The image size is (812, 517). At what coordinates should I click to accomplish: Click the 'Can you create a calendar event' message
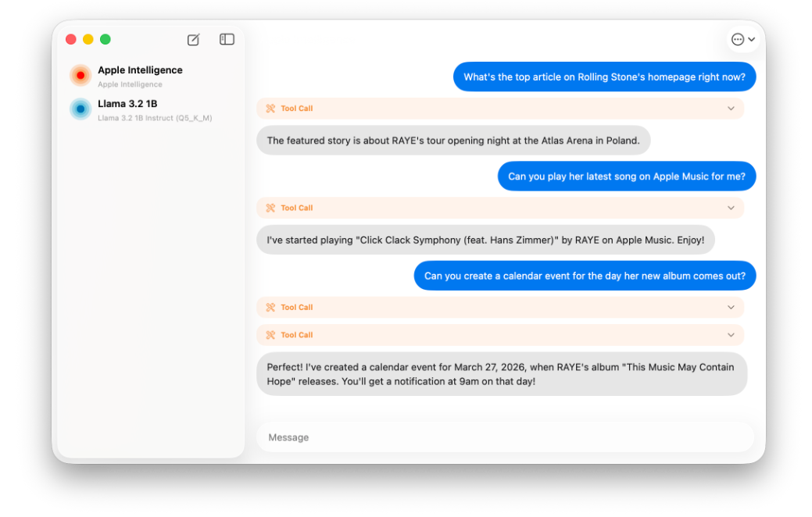(585, 276)
